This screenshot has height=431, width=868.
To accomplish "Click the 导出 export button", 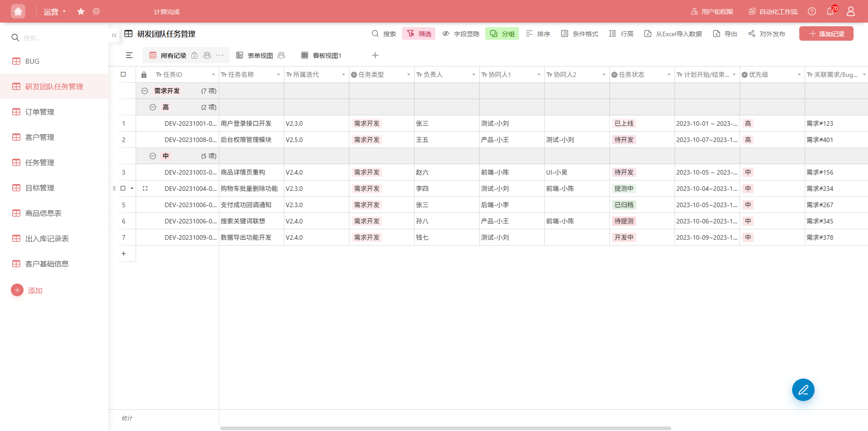I will click(725, 33).
